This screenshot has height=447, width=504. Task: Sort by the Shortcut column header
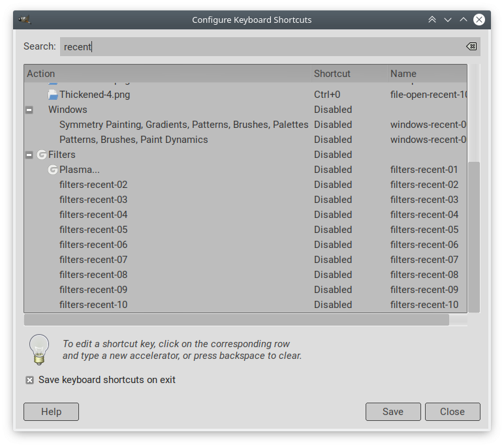pos(349,74)
